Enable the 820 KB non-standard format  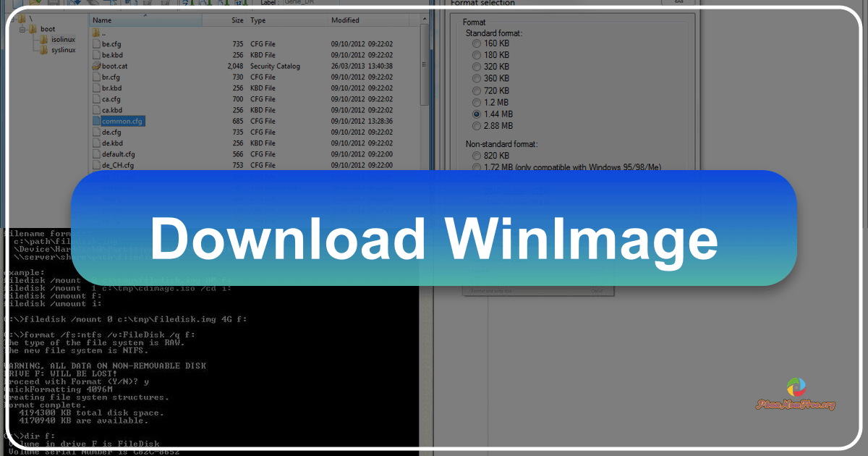tap(476, 155)
